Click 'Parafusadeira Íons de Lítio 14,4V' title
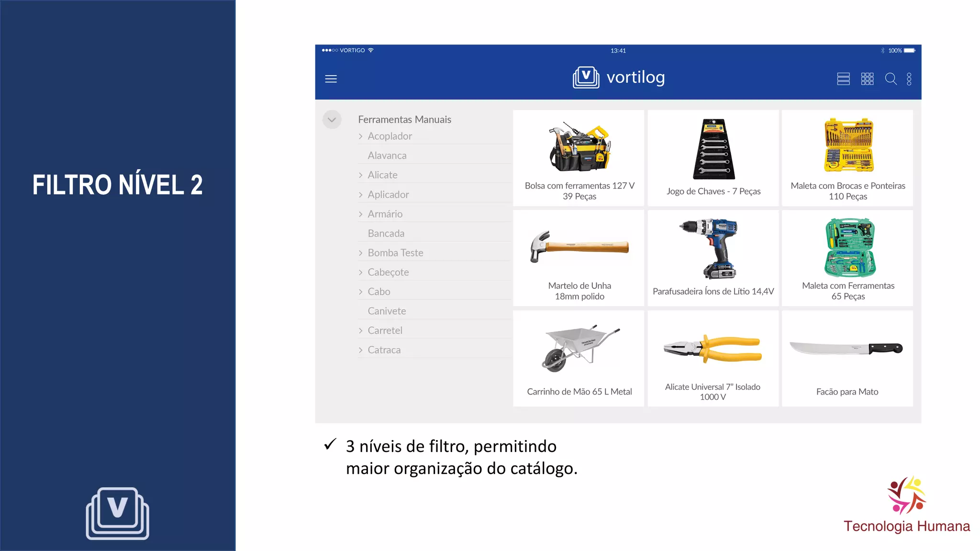980x551 pixels. click(713, 291)
